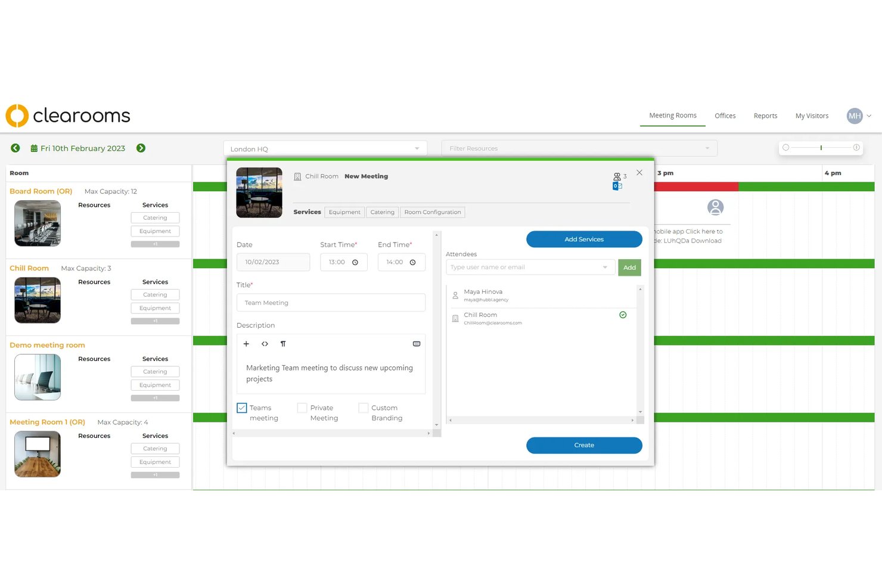This screenshot has height=588, width=882.
Task: Select the Catering services tab in dialog
Action: click(x=382, y=212)
